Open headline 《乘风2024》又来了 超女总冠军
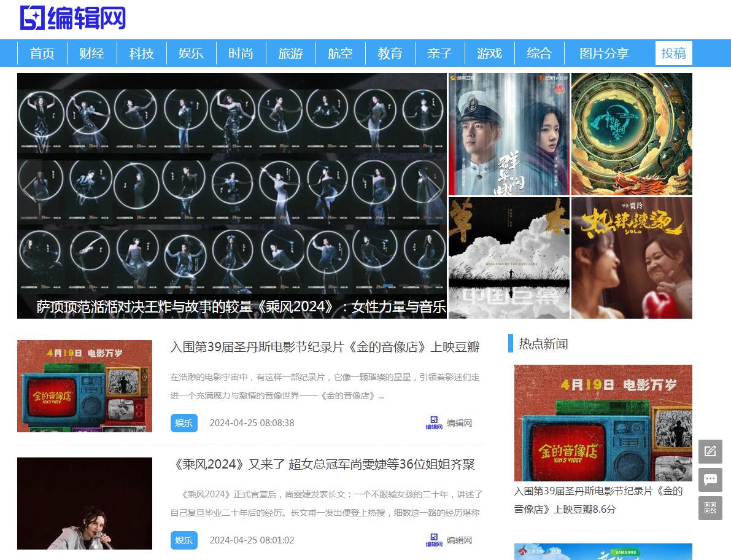 click(323, 464)
